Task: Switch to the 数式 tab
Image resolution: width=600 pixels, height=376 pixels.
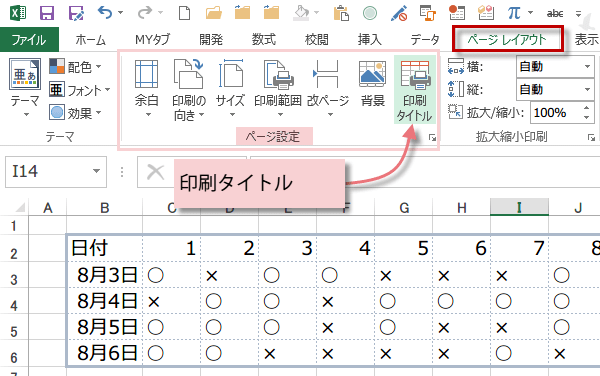Action: 264,39
